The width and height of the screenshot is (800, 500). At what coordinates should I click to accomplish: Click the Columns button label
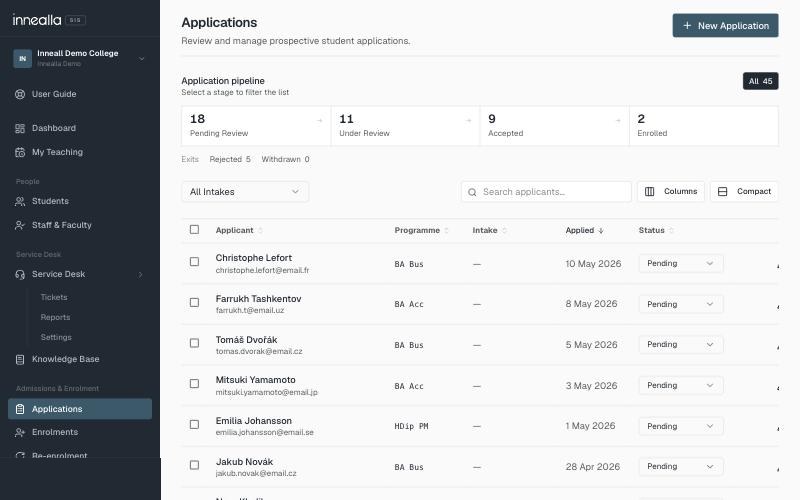680,191
